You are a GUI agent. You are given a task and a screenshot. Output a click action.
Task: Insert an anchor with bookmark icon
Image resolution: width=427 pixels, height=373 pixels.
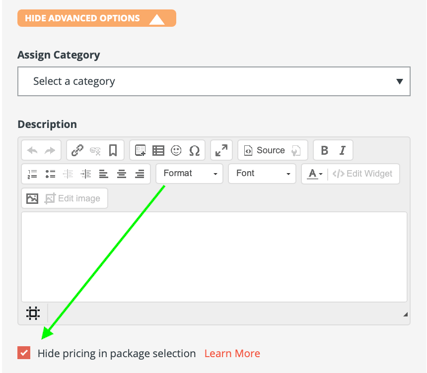coord(113,150)
